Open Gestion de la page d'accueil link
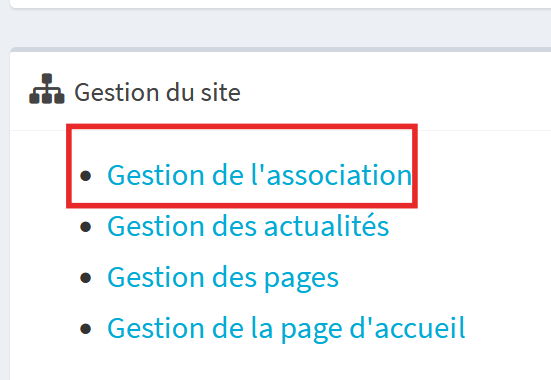551x380 pixels. 286,328
